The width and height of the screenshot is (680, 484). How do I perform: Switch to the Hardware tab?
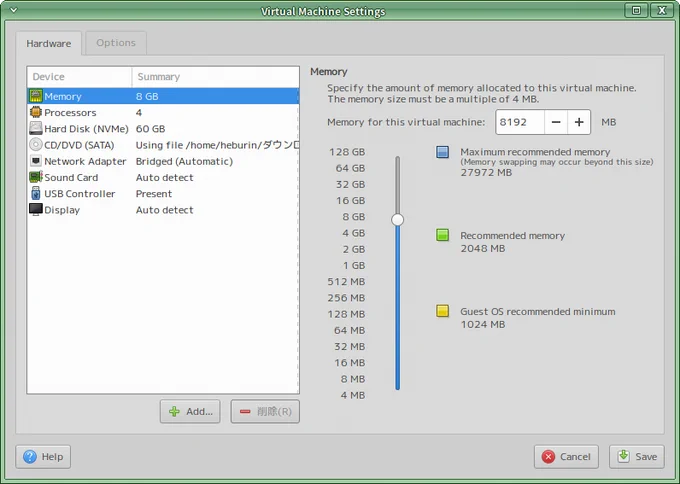tap(49, 43)
